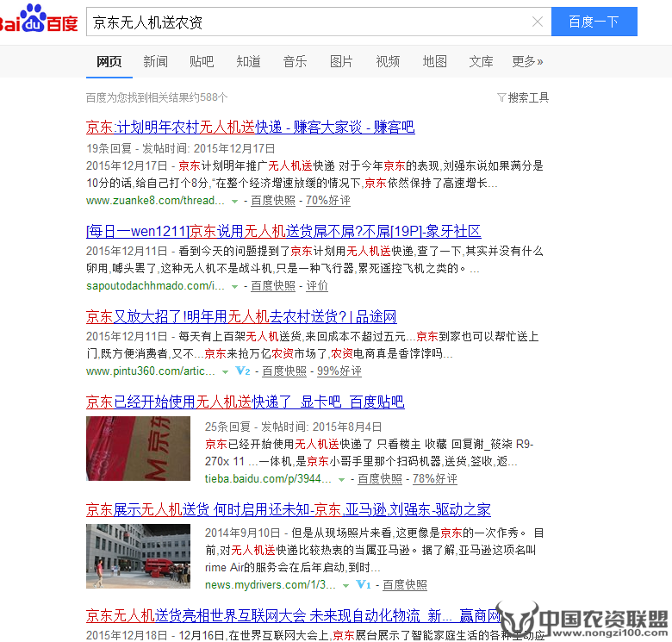Open 百度快照 for sapoutodachhmado result
672x642 pixels.
(273, 286)
